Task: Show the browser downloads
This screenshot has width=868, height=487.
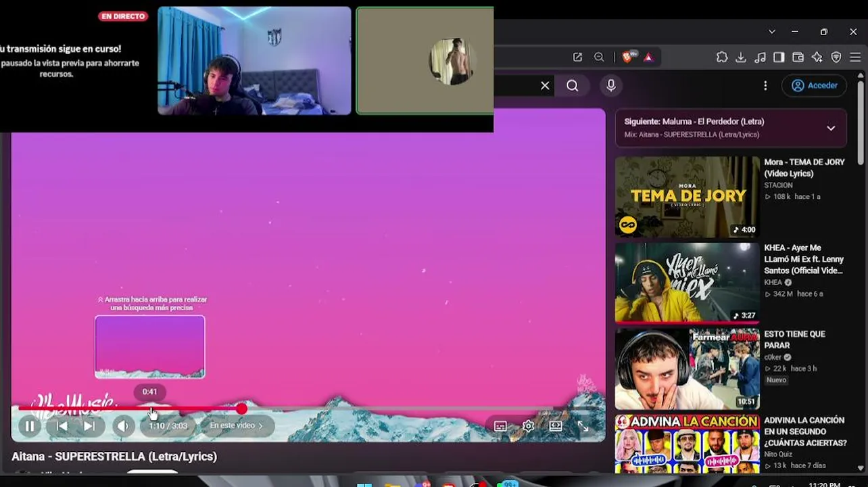Action: (x=741, y=57)
